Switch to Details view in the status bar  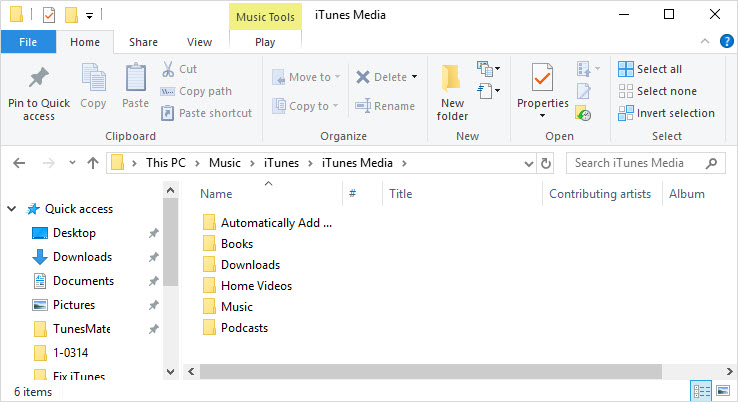tap(701, 391)
